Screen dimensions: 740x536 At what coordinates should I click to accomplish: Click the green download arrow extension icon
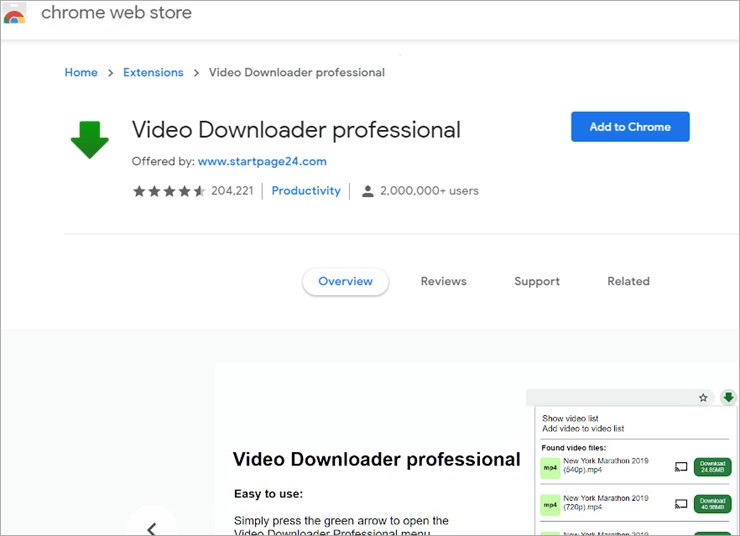pos(90,140)
